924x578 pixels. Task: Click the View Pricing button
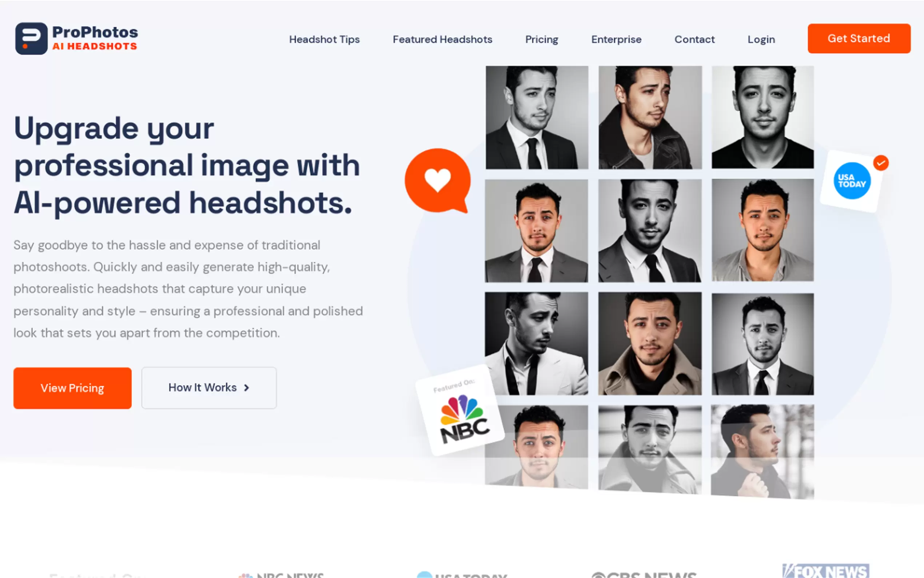(x=73, y=388)
